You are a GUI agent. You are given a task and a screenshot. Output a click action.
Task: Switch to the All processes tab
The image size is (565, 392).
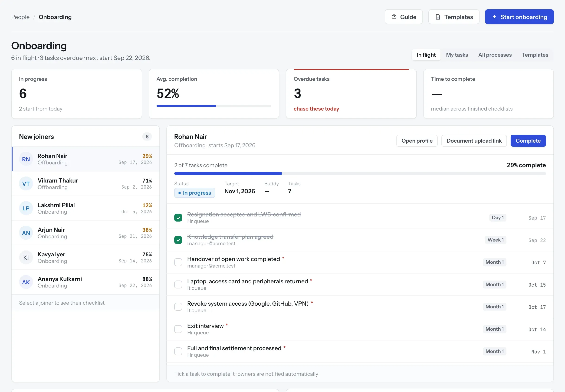pos(495,55)
